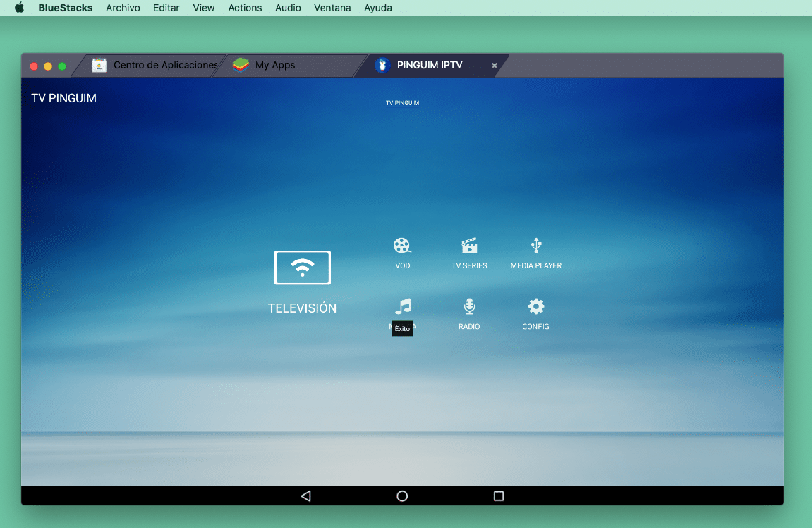Tap the Android Recent Apps button
The width and height of the screenshot is (812, 528).
tap(498, 496)
